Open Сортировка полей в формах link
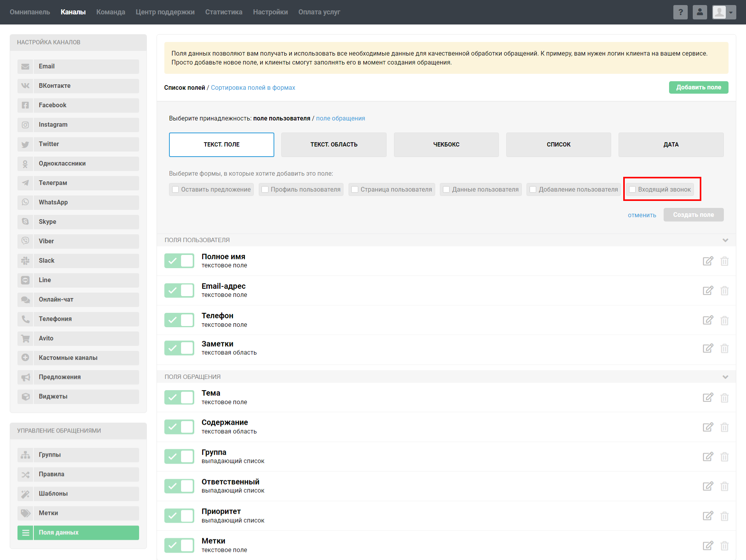This screenshot has width=746, height=560. (x=253, y=88)
